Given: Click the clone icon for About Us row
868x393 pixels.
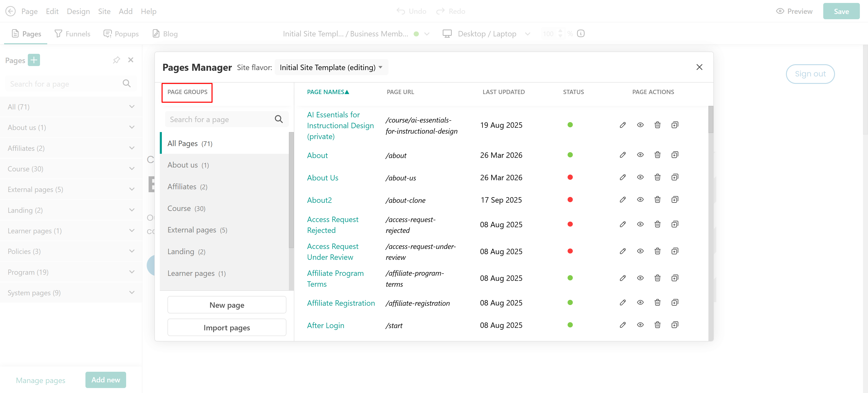Looking at the screenshot, I should 675,177.
